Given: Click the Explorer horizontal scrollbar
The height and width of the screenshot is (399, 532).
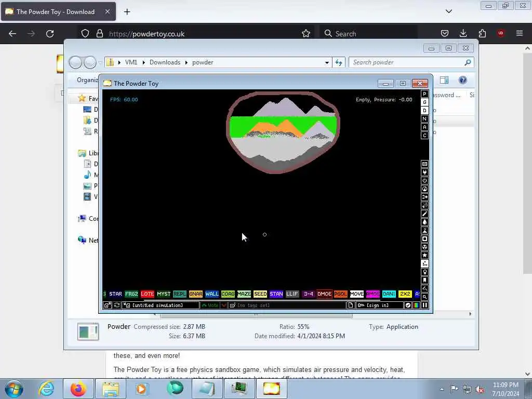Looking at the screenshot, I should [x=256, y=314].
